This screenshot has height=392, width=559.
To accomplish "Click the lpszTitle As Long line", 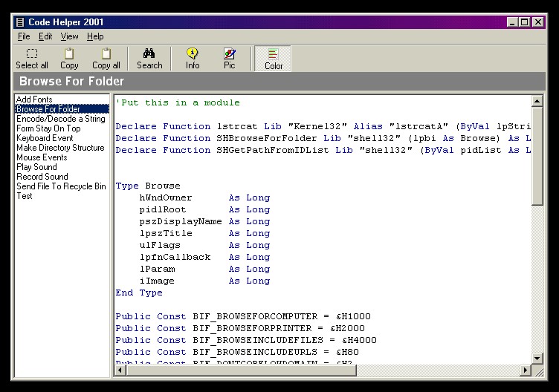I will click(x=204, y=233).
